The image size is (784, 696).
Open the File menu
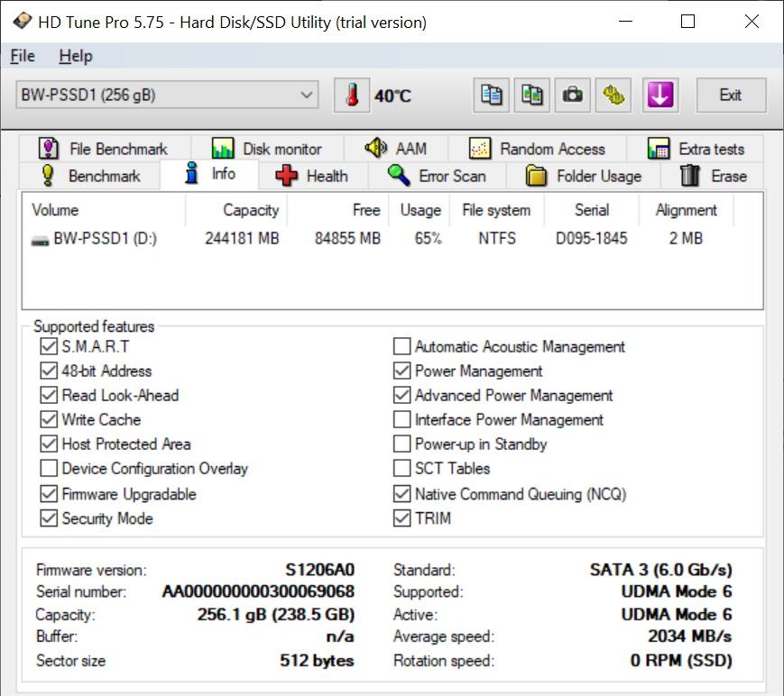(x=23, y=56)
